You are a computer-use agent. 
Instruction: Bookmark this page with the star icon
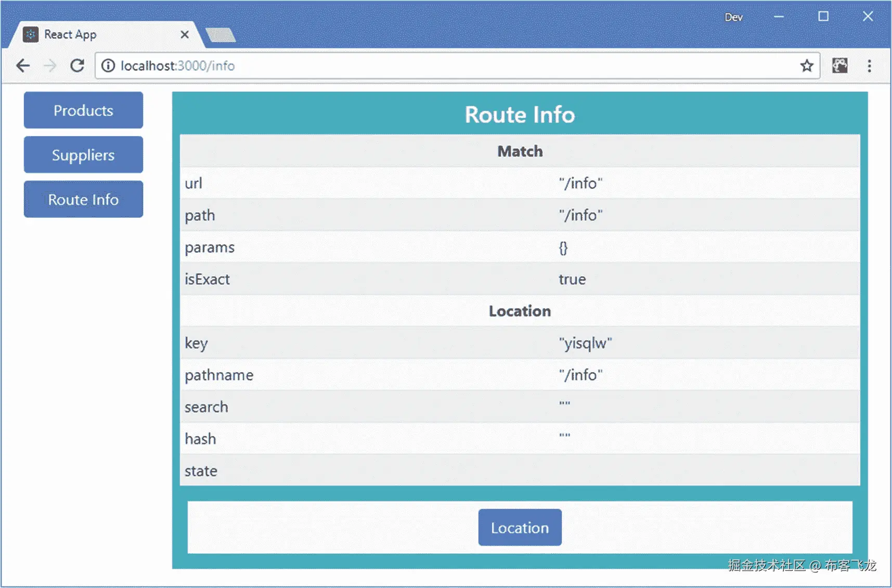pos(806,66)
